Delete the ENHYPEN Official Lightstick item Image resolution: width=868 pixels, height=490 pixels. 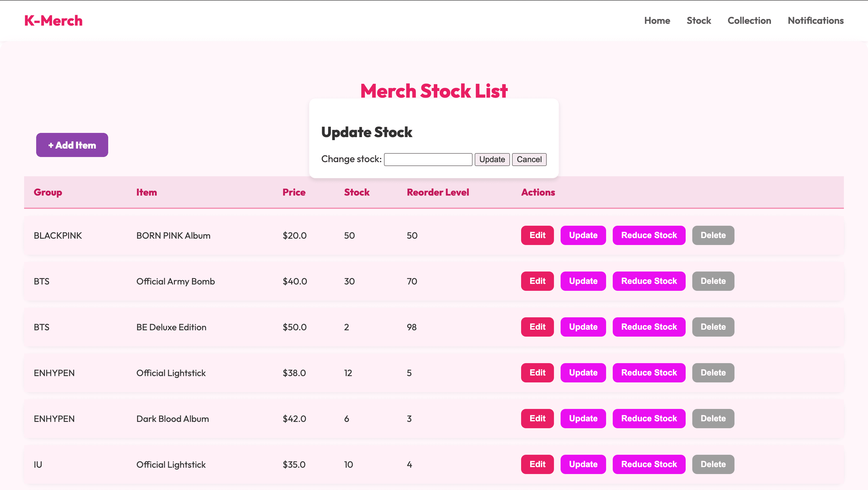pos(713,373)
